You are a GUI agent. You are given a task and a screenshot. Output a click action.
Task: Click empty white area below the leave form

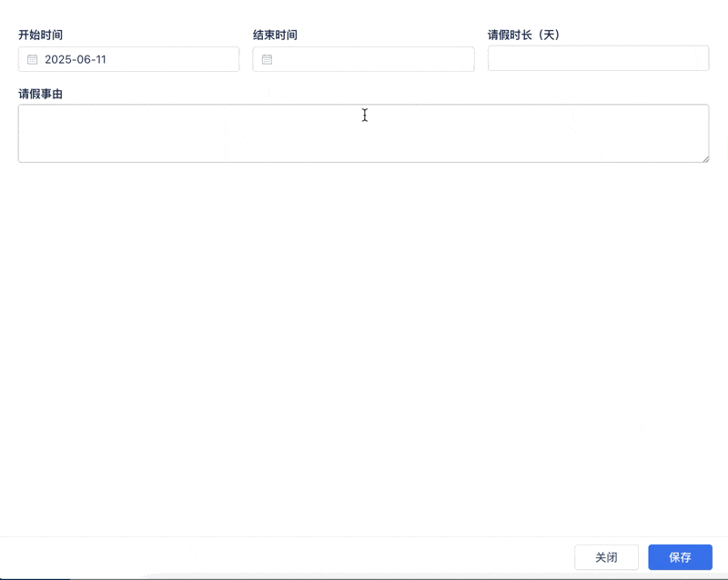pos(364,346)
